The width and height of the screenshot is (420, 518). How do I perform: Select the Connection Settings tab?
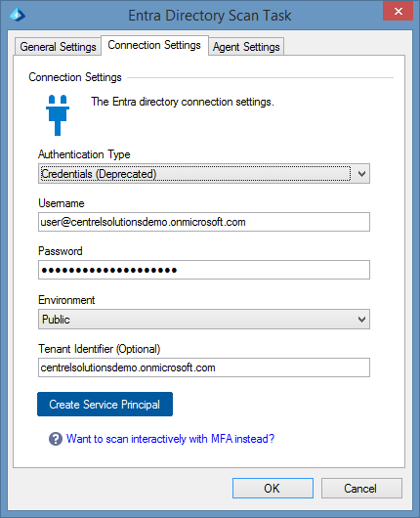click(154, 45)
